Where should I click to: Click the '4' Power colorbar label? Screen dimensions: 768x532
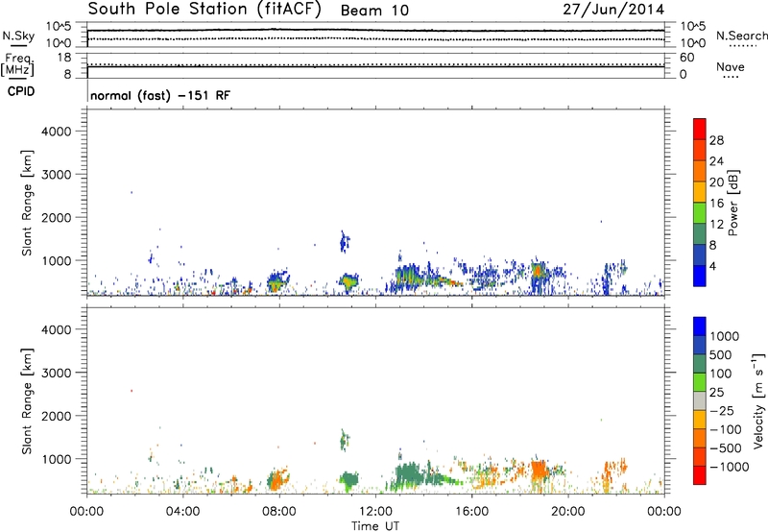click(713, 266)
